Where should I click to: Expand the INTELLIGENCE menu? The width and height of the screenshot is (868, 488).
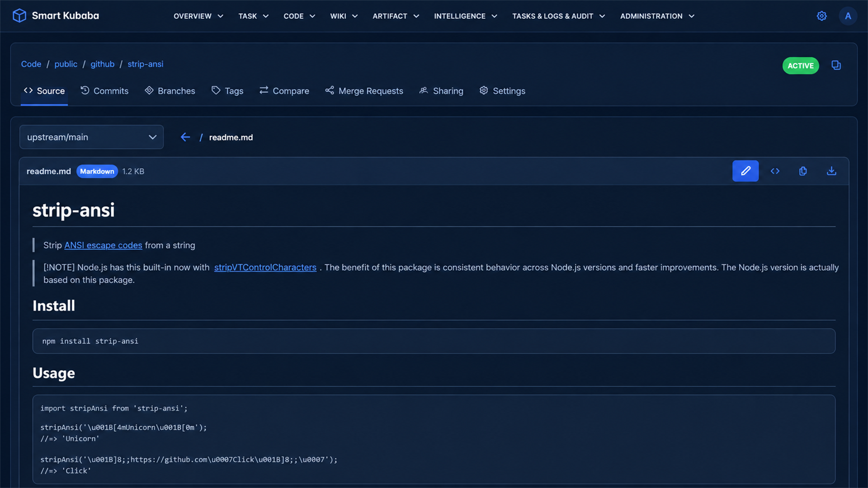[x=466, y=16]
